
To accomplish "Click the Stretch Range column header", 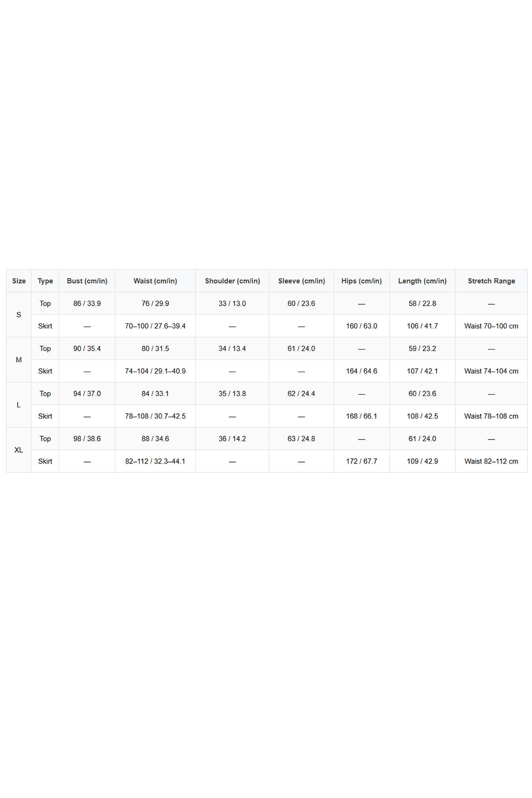I will pyautogui.click(x=491, y=281).
